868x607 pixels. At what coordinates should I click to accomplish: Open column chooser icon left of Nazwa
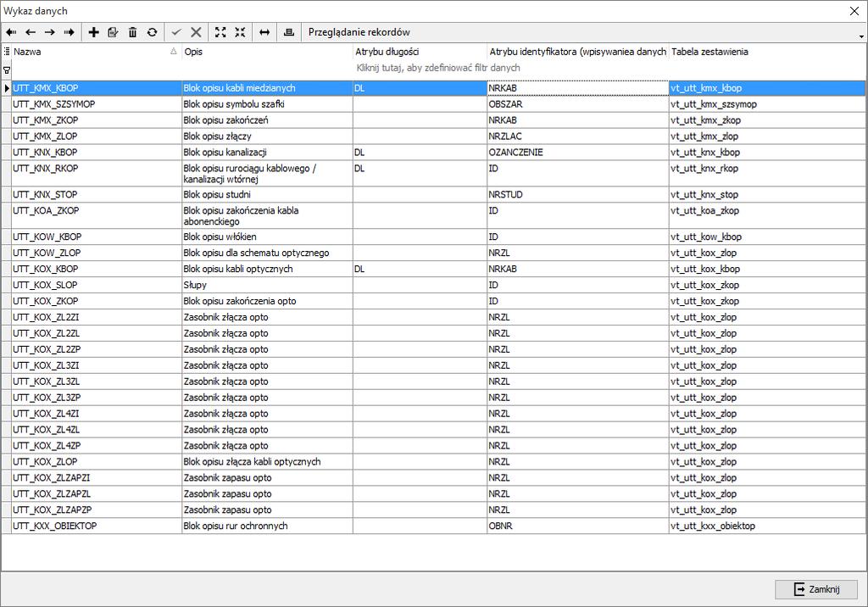(x=7, y=52)
